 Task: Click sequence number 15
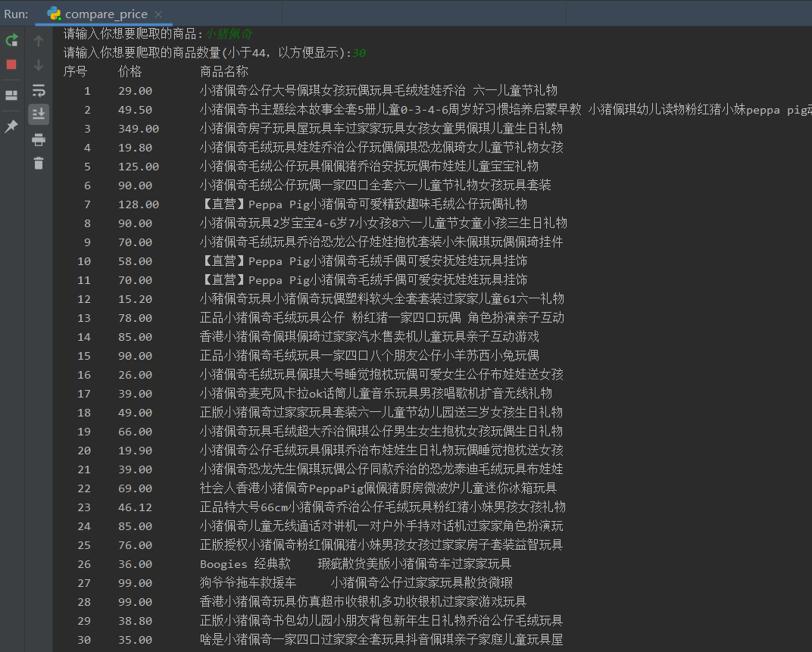84,357
